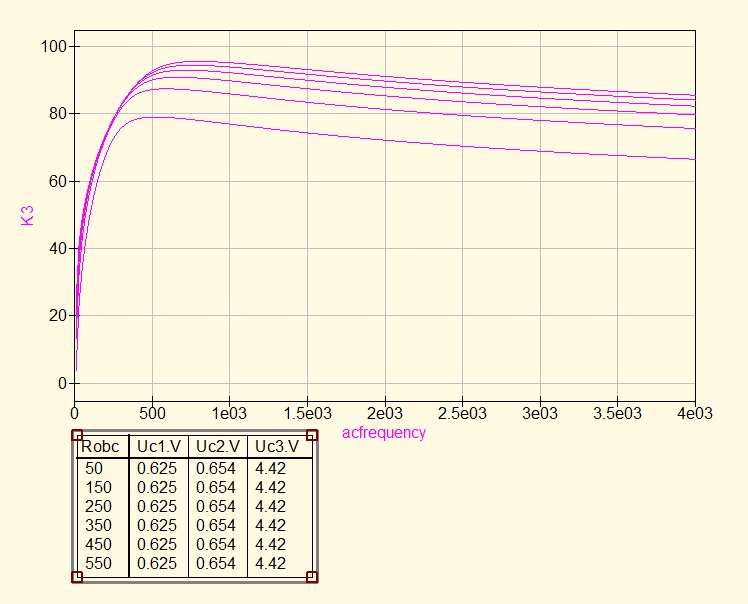
Task: Click the 500 tick label on x-axis
Action: coord(152,413)
